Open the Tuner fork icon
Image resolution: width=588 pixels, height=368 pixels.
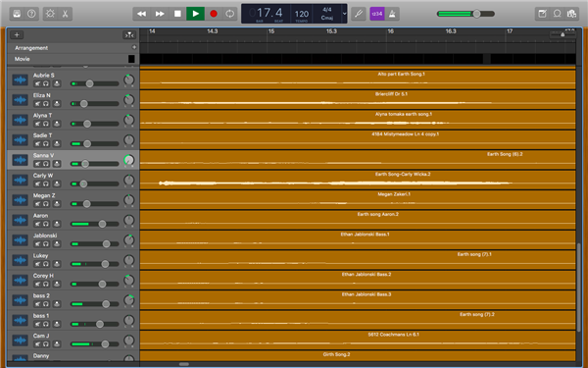(359, 14)
